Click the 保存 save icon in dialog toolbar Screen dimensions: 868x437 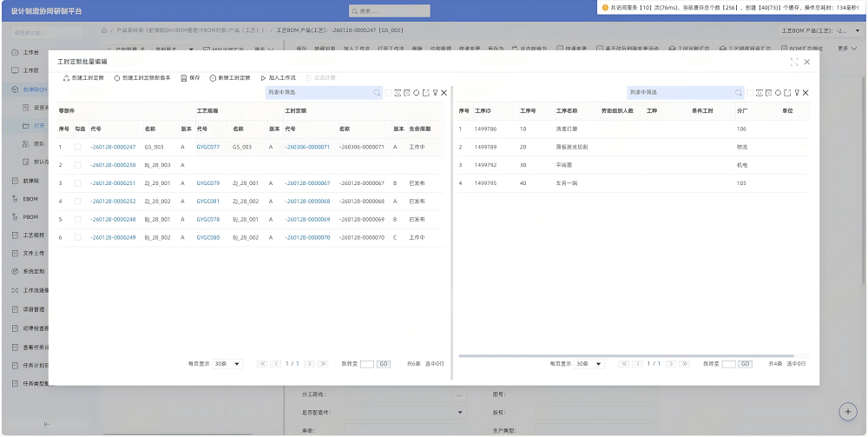pos(184,78)
